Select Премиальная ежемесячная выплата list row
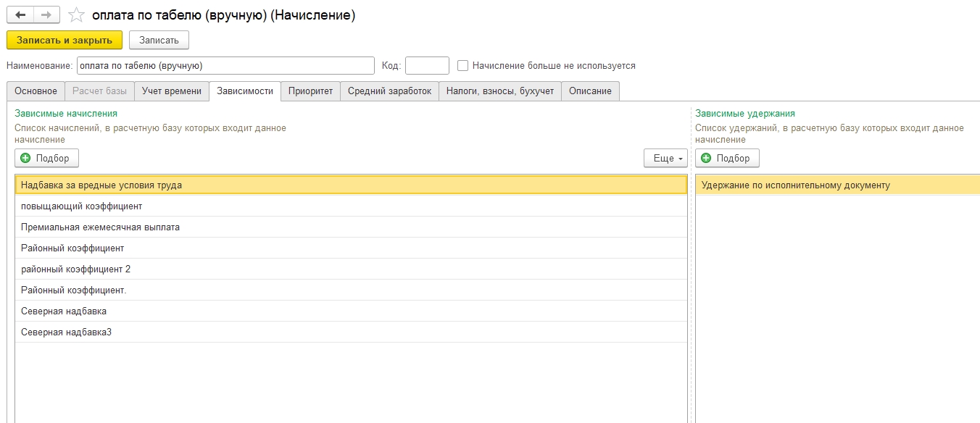This screenshot has height=423, width=980. point(100,227)
